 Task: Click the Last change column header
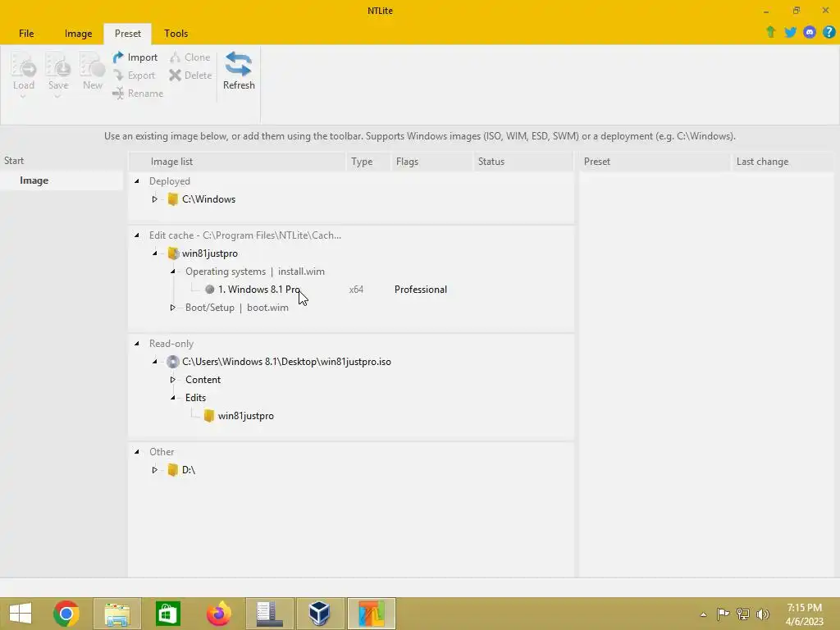click(782, 162)
